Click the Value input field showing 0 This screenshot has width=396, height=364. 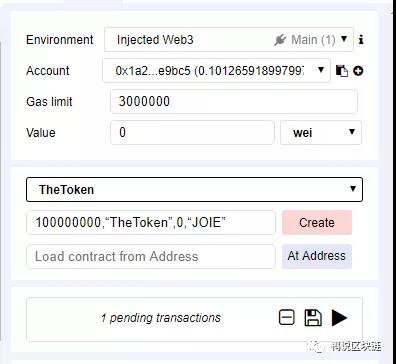pyautogui.click(x=192, y=132)
